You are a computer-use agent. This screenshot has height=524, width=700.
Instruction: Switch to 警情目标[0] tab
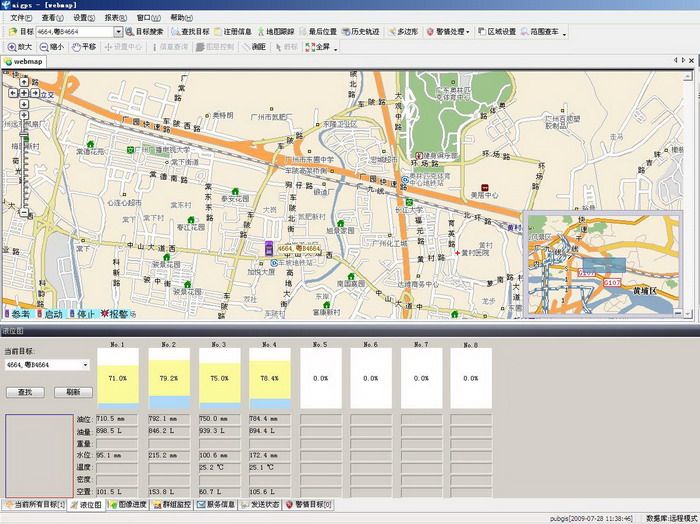point(309,505)
